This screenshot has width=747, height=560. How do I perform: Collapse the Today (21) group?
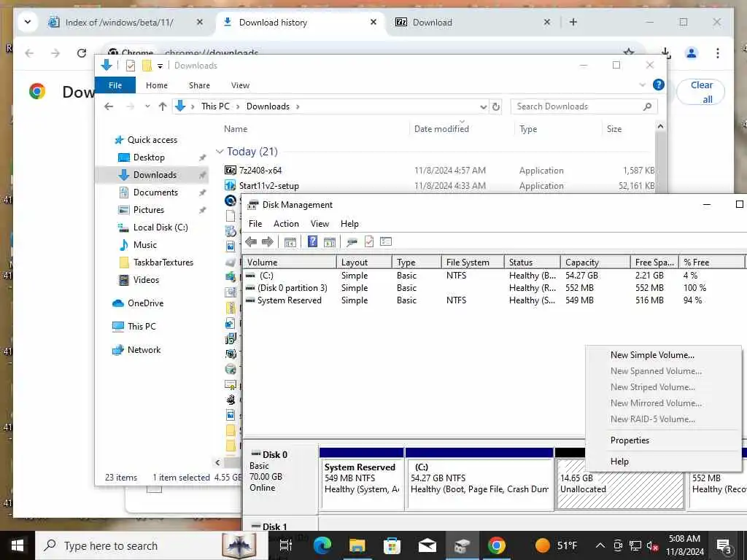click(x=220, y=152)
